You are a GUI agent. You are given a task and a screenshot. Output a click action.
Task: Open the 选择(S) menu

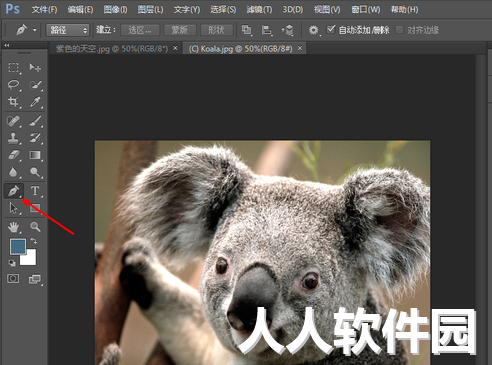(x=223, y=9)
